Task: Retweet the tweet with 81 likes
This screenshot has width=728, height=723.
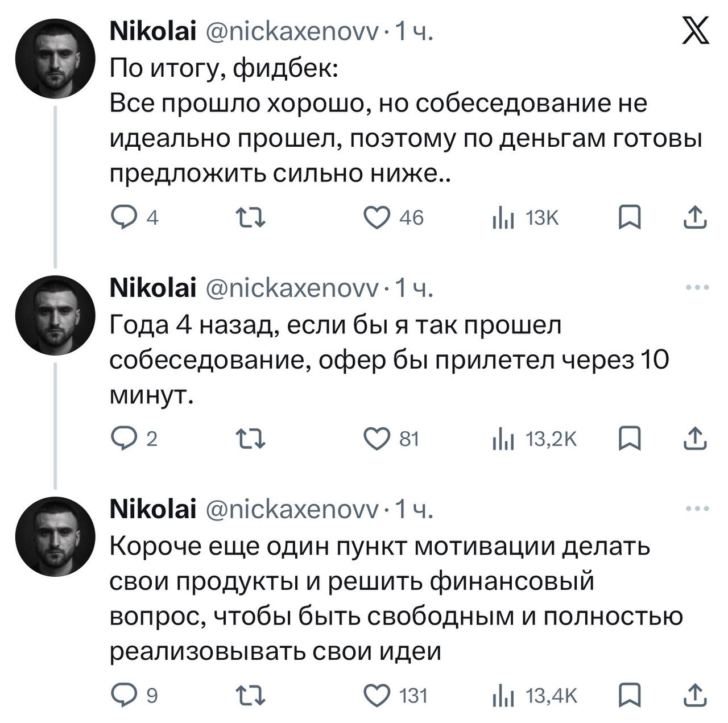Action: 250,439
